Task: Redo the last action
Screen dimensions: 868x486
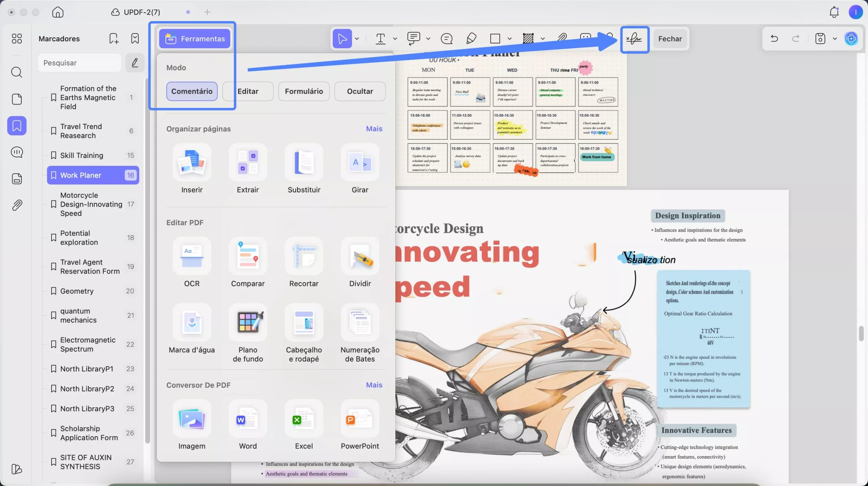Action: click(796, 39)
